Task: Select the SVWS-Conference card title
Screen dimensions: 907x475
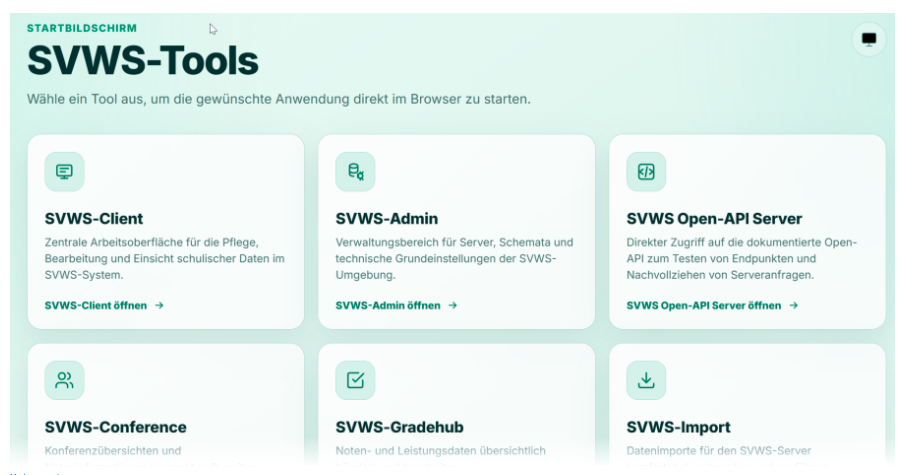Action: [x=116, y=427]
